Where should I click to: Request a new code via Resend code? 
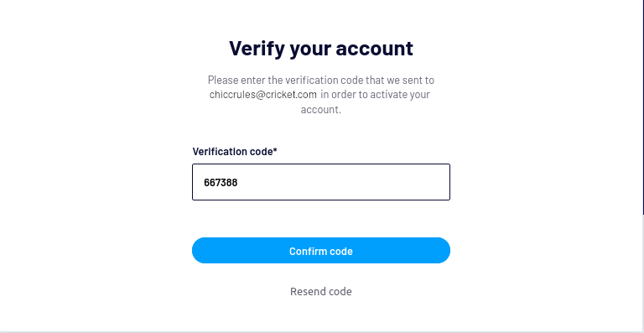(x=321, y=292)
